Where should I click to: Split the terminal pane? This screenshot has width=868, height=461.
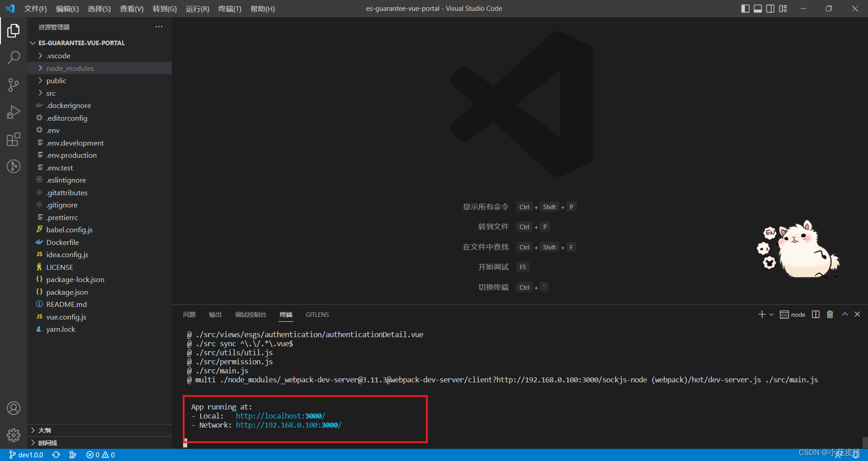click(815, 314)
